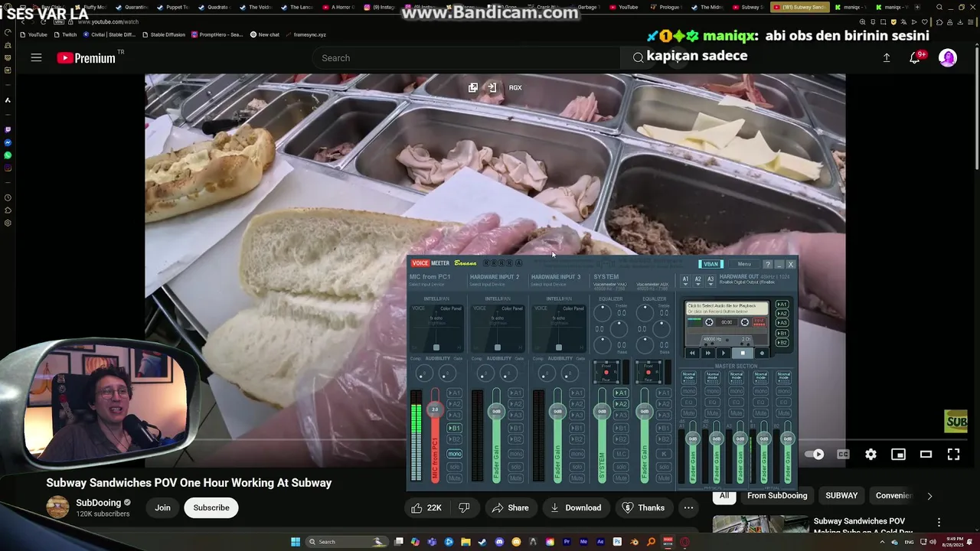Viewport: 980px width, 551px height.
Task: Adjust master B2 fader gain knob
Action: pyautogui.click(x=786, y=439)
